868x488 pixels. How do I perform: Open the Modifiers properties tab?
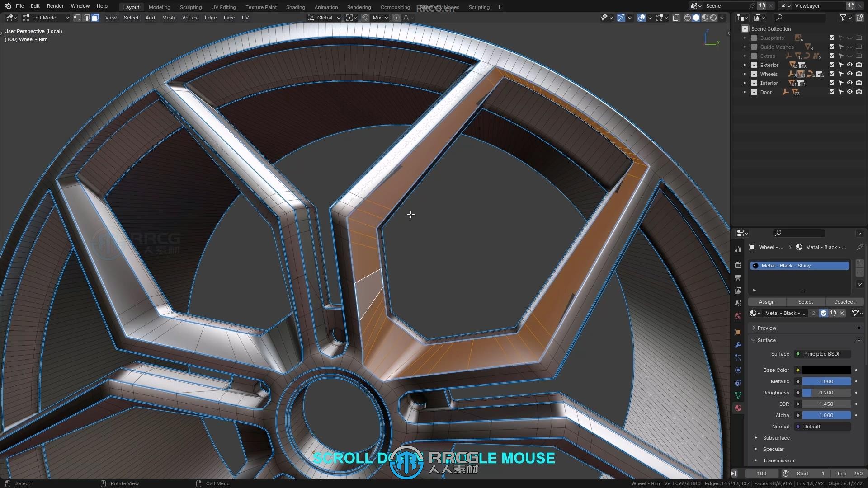tap(738, 345)
